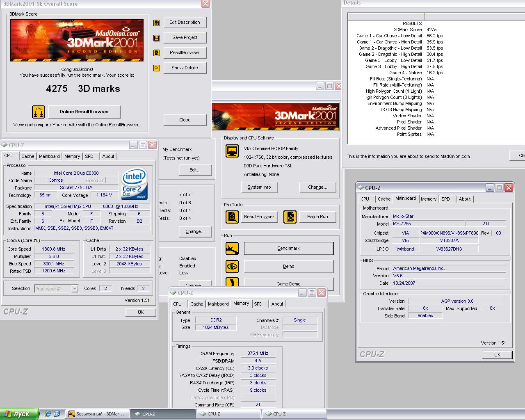Screen dimensions: 525x420
Task: Click the Online ResultBrowser button
Action: (x=84, y=112)
